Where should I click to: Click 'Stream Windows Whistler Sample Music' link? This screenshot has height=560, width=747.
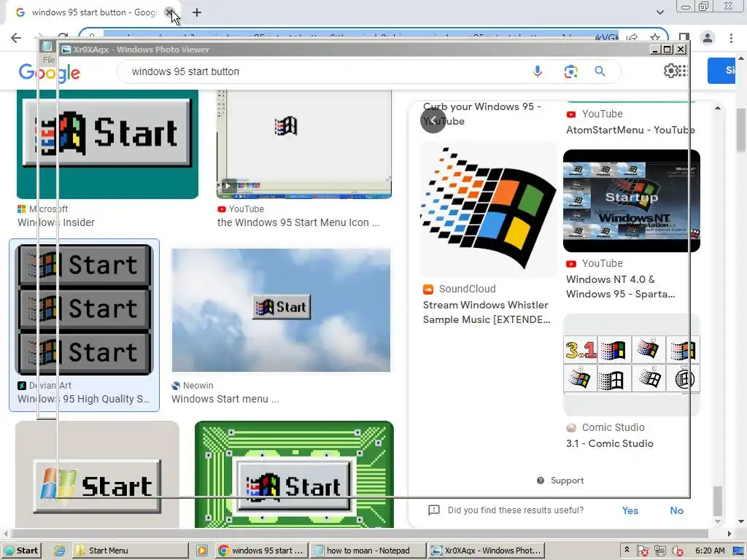[487, 312]
